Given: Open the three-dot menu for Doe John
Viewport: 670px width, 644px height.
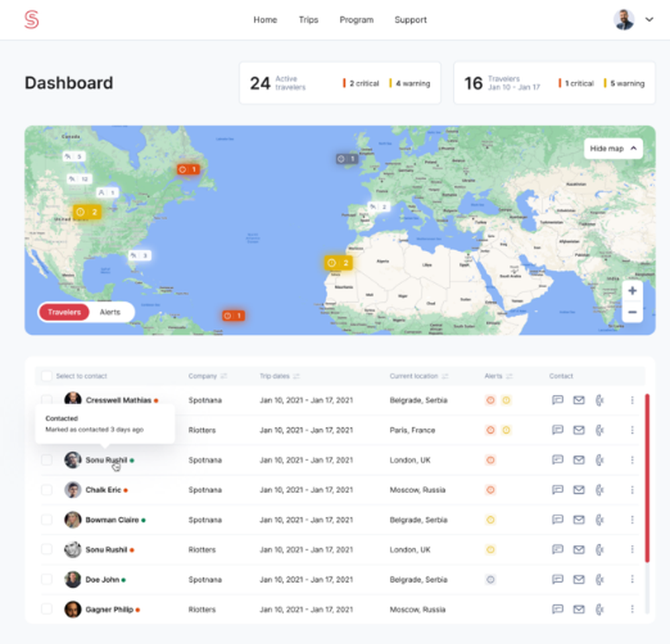Looking at the screenshot, I should coord(632,579).
